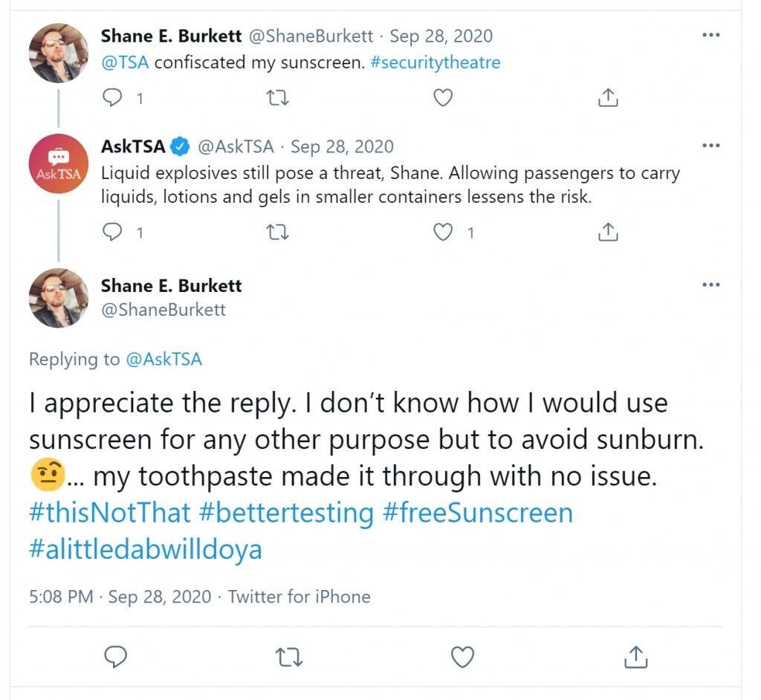
Task: Retweet the AskTSA liquid explosives reply
Action: [x=278, y=233]
